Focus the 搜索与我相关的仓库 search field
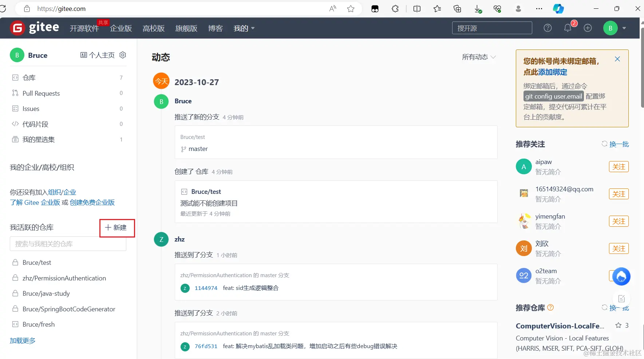The height and width of the screenshot is (359, 644). 68,244
